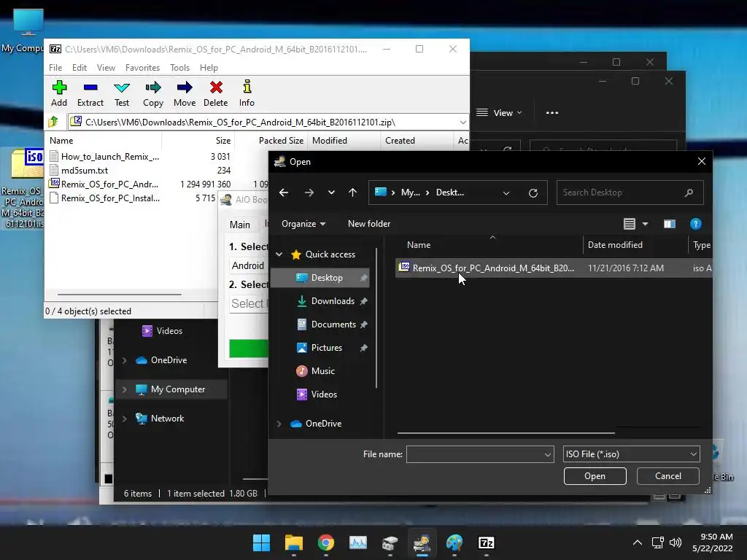Viewport: 747px width, 560px height.
Task: Click the Cancel button in the dialog
Action: (x=667, y=476)
